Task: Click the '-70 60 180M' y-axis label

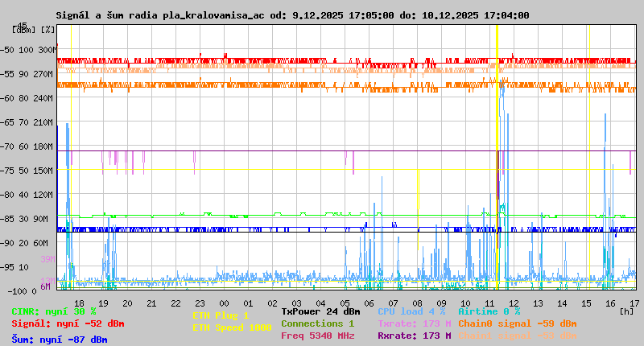Action: pyautogui.click(x=27, y=146)
